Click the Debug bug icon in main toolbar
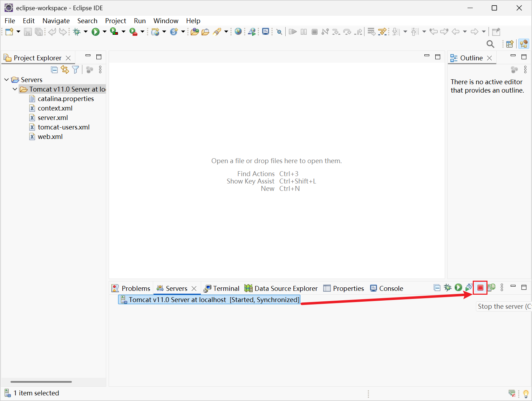Image resolution: width=532 pixels, height=401 pixels. [77, 32]
